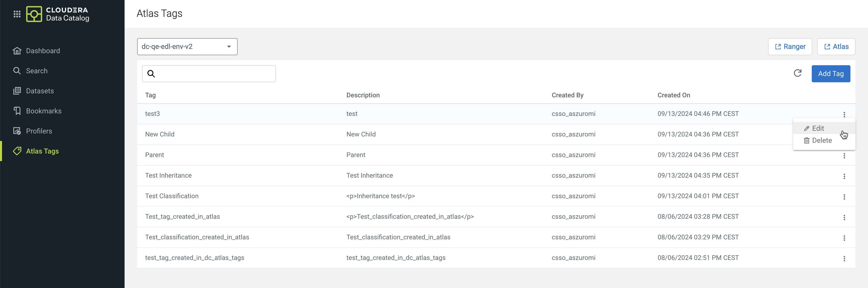Open actions menu for Test_classification_created_in_atlas row
This screenshot has height=288, width=868.
(x=844, y=238)
